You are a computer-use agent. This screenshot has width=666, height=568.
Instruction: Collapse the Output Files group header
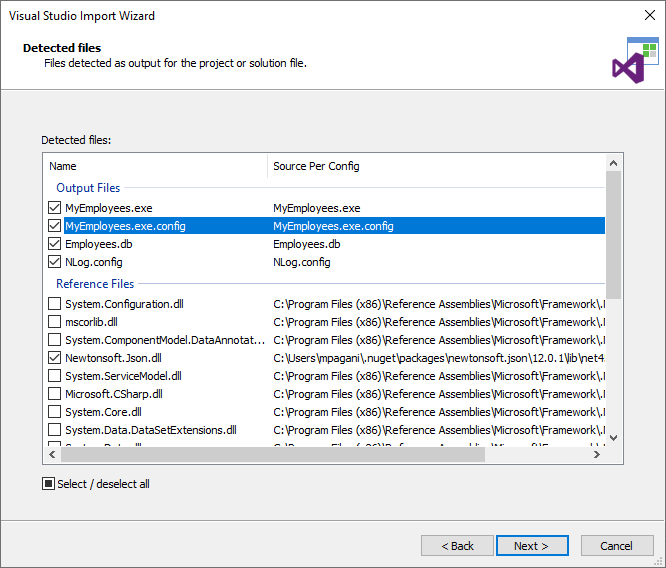88,187
